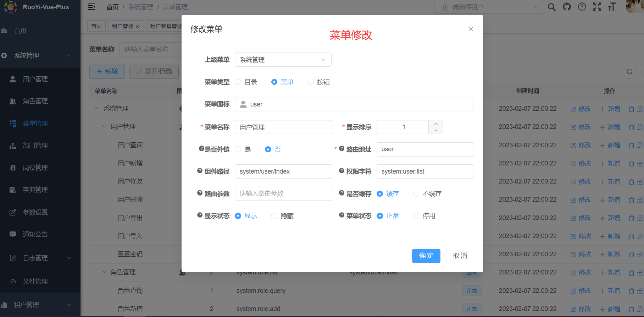Click the 用户管理 sidebar person icon
644x317 pixels.
point(13,79)
